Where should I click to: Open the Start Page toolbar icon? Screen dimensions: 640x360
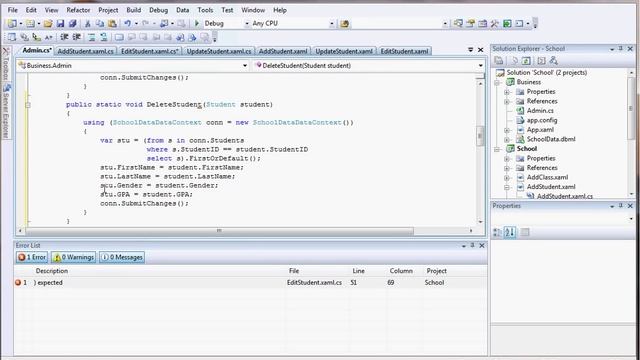507,24
